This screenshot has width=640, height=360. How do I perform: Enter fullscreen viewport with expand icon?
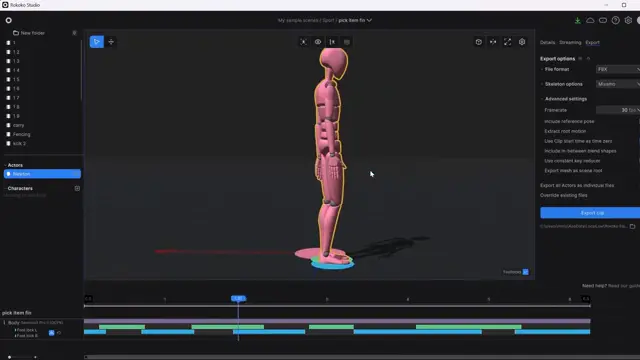coord(507,42)
